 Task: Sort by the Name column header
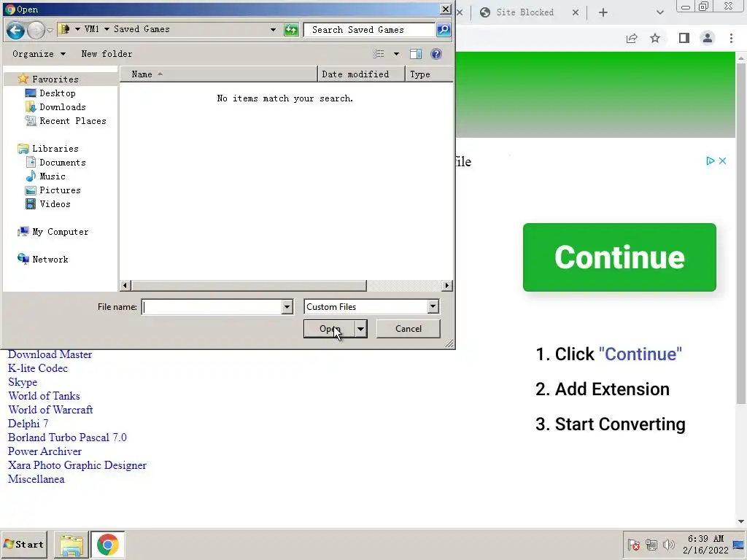coord(218,74)
